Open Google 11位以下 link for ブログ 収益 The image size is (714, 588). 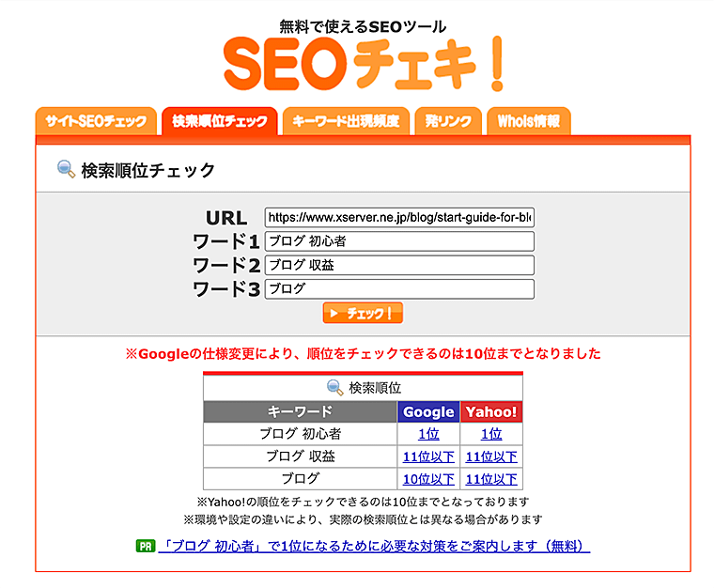click(x=428, y=456)
